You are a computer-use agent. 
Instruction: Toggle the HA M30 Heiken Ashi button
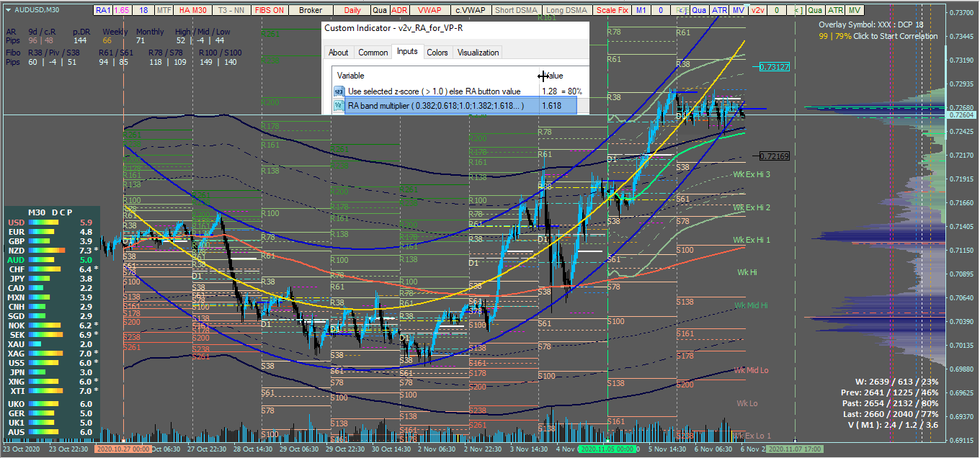(x=192, y=11)
